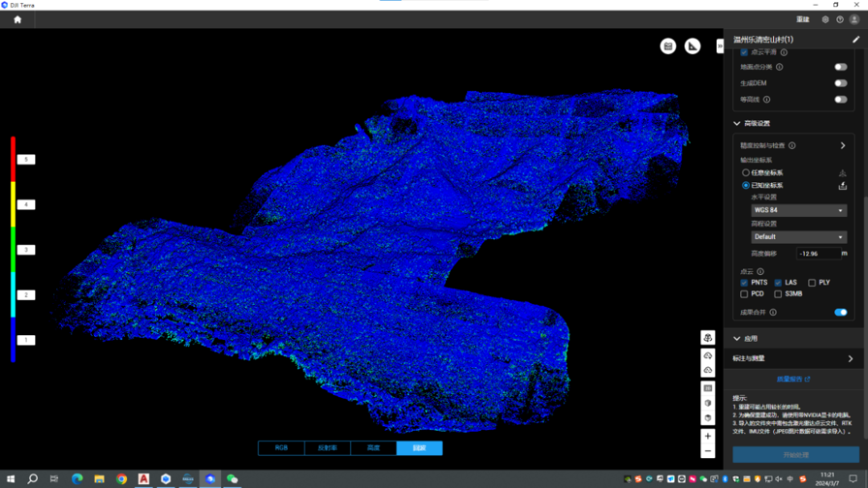Select the highlighted 回波 display tab
868x488 pixels.
coord(420,448)
